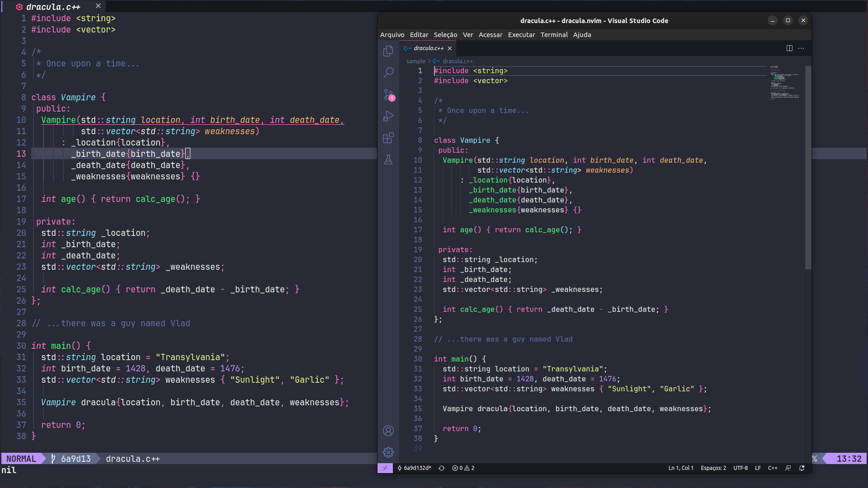
Task: Change end of line sequence LF
Action: click(758, 468)
